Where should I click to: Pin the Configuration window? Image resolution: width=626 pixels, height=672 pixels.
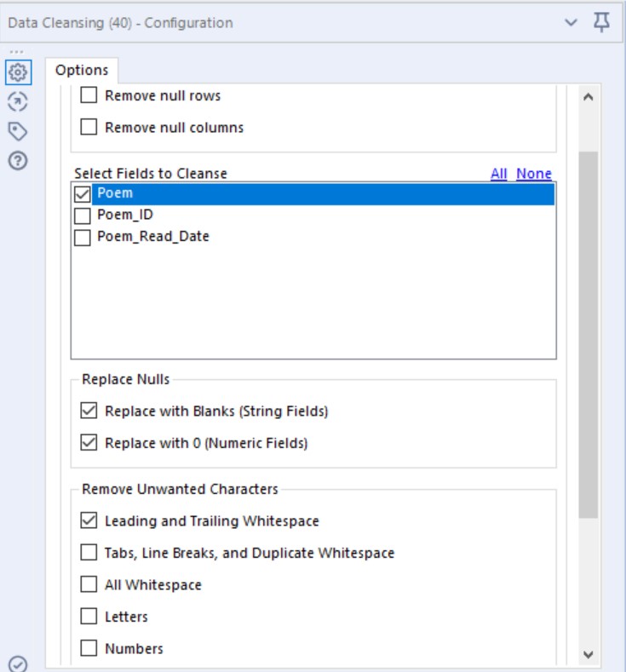coord(601,23)
